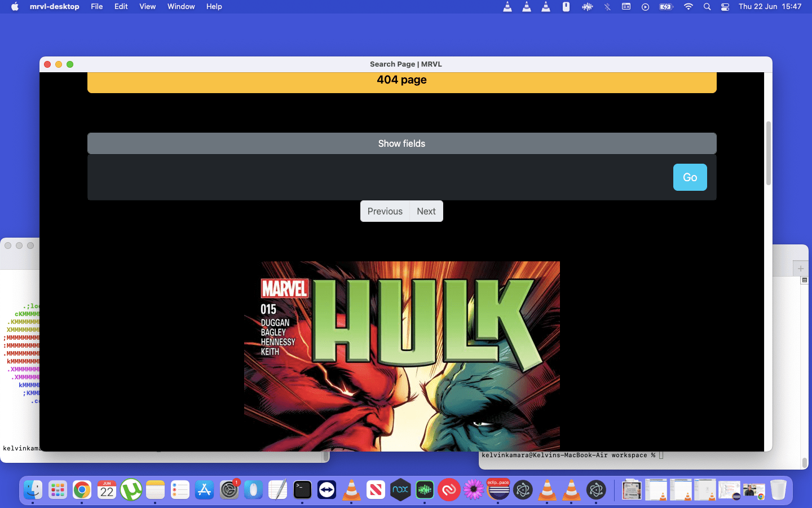Image resolution: width=812 pixels, height=508 pixels.
Task: Open Launchpad in the dock
Action: click(x=58, y=490)
